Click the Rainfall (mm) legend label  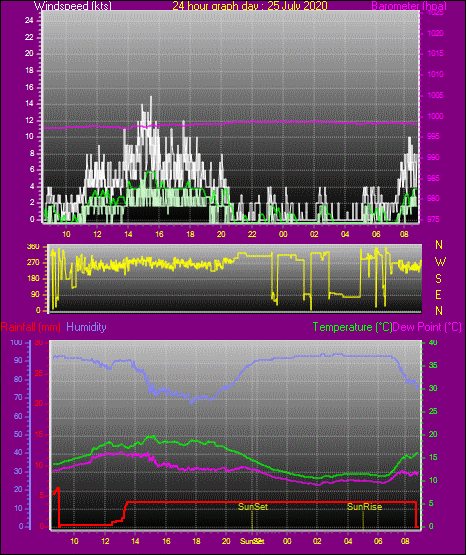point(31,327)
